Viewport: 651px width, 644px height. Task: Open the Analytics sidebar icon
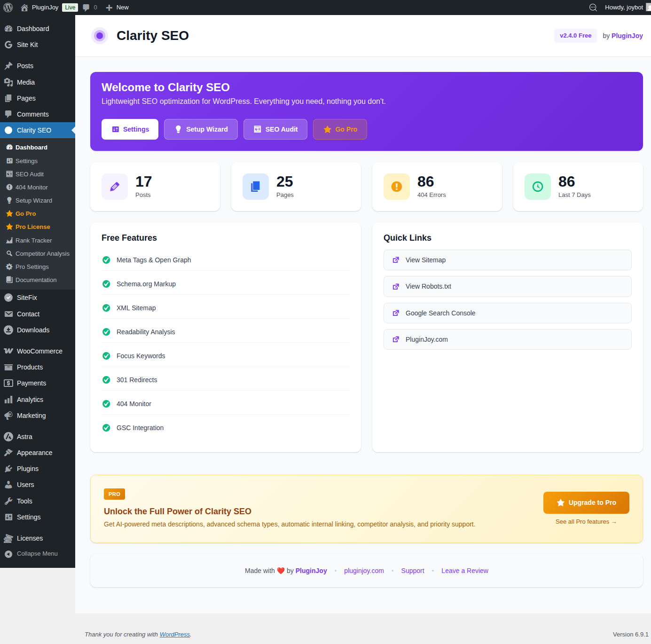click(x=8, y=399)
